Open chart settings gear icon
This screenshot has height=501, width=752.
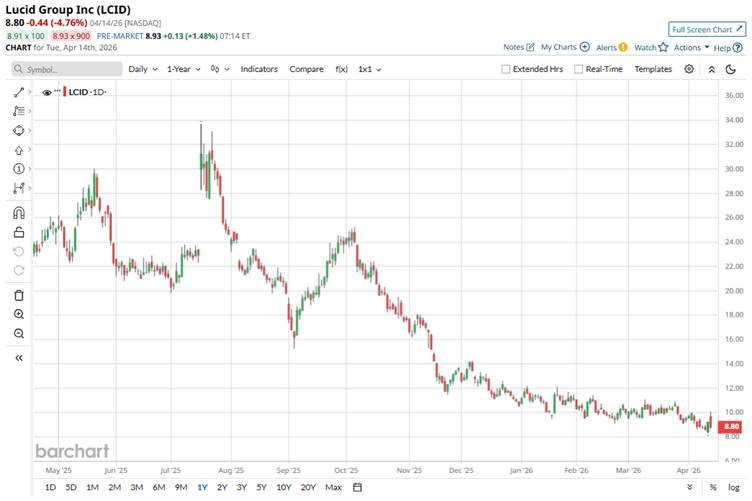(x=689, y=69)
